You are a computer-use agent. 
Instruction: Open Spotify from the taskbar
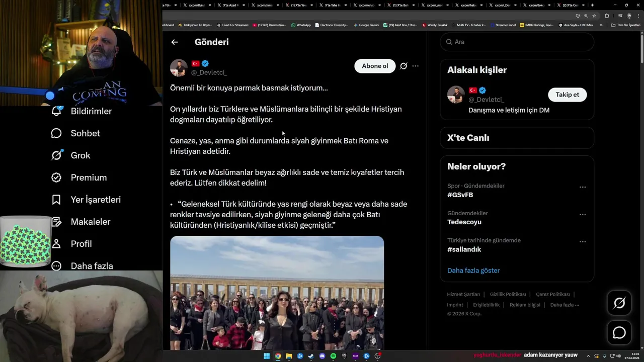(x=333, y=356)
